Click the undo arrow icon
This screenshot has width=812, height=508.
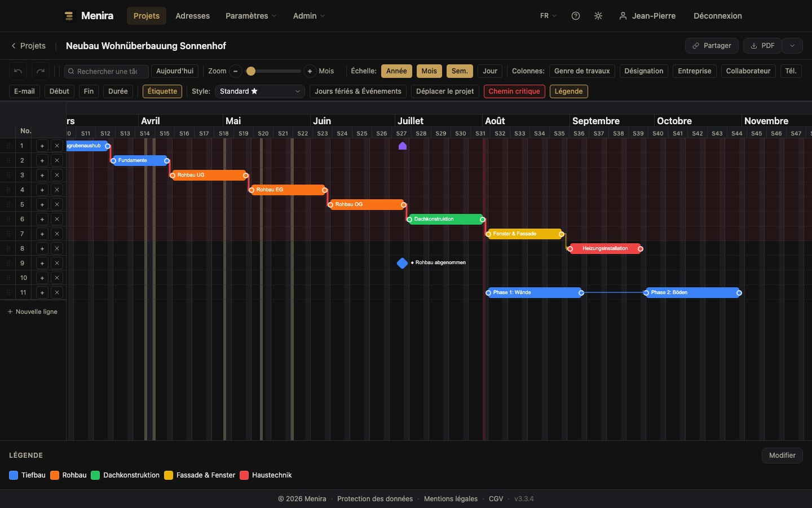click(x=18, y=71)
